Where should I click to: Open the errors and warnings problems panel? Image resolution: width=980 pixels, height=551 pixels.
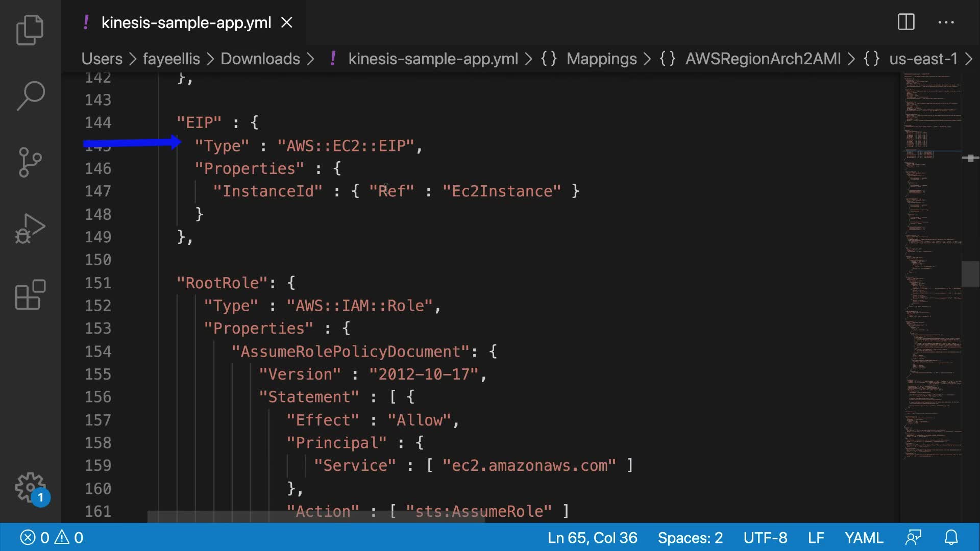pyautogui.click(x=51, y=538)
